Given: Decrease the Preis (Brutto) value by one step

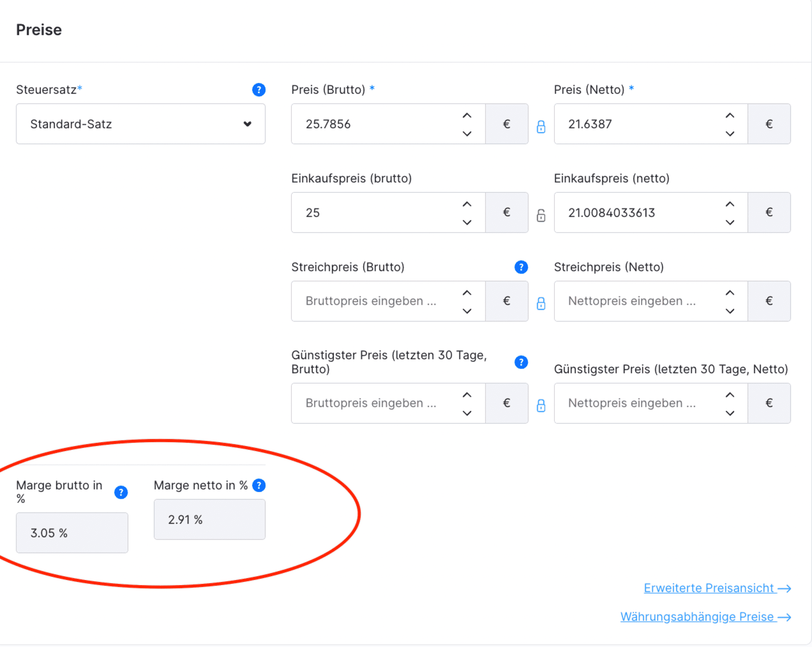Looking at the screenshot, I should click(x=467, y=134).
